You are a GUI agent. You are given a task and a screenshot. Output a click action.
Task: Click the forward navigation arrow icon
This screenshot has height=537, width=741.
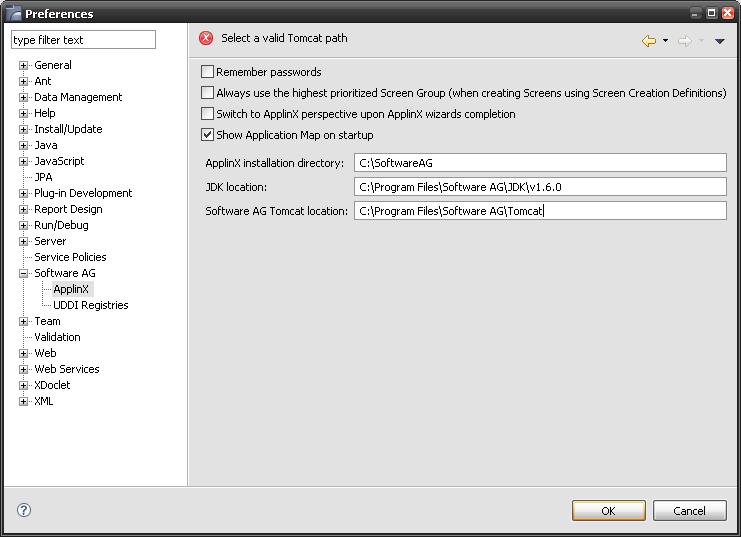684,41
